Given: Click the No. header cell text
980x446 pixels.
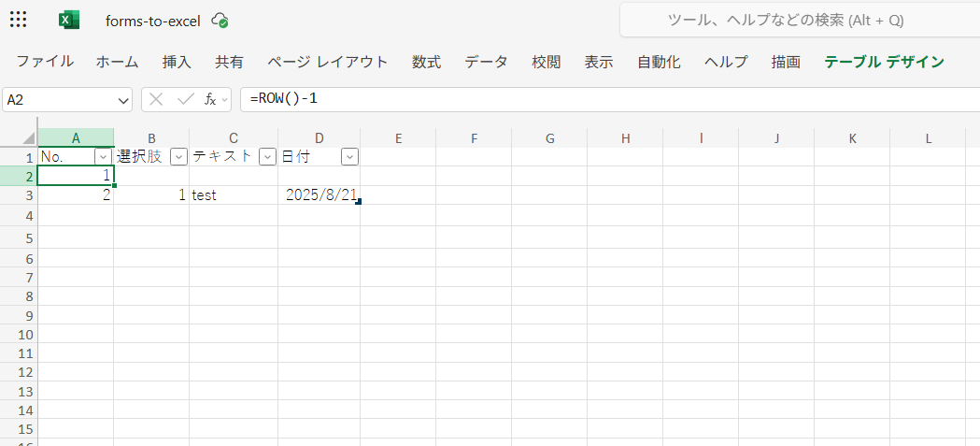Looking at the screenshot, I should click(52, 157).
